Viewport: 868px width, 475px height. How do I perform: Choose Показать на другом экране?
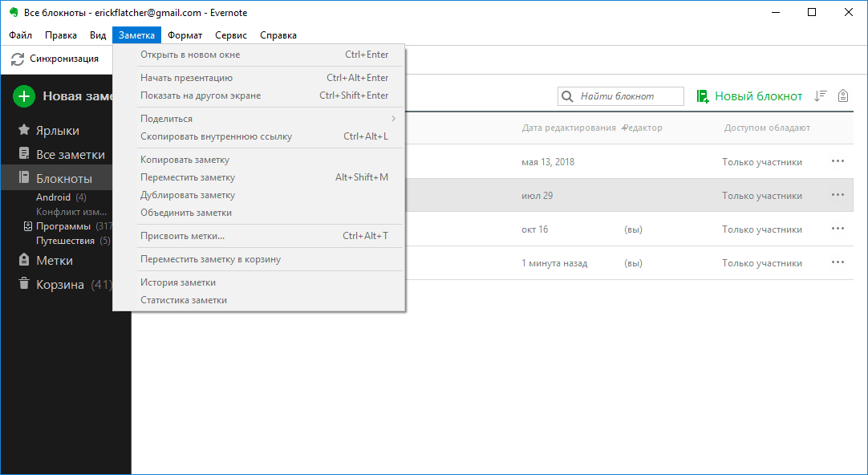(259, 95)
